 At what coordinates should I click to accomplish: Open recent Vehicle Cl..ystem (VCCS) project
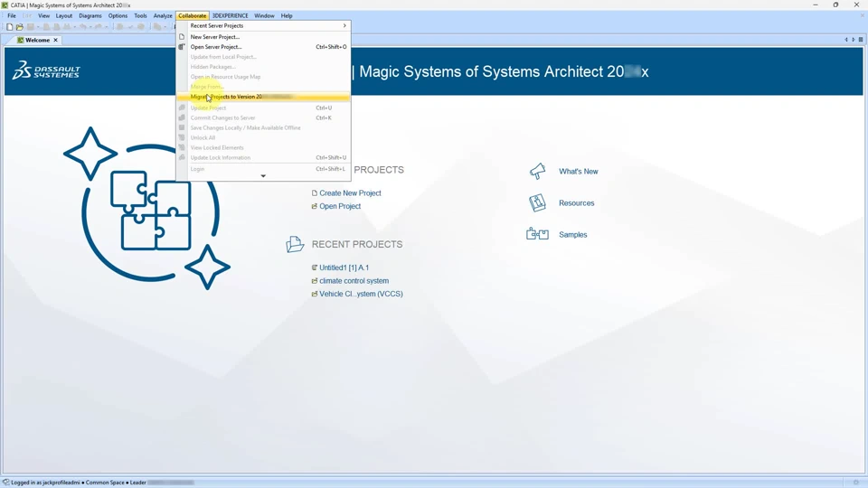[361, 294]
